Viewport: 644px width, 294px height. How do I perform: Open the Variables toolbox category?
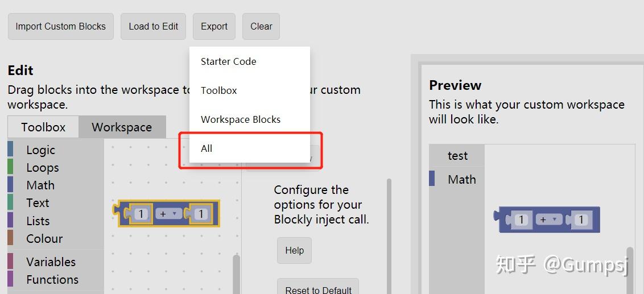(x=51, y=262)
